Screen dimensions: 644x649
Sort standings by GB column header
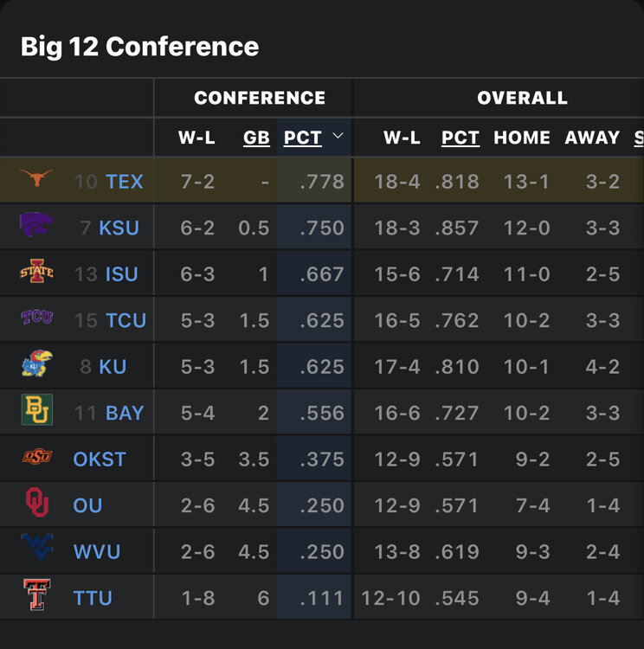tap(256, 138)
